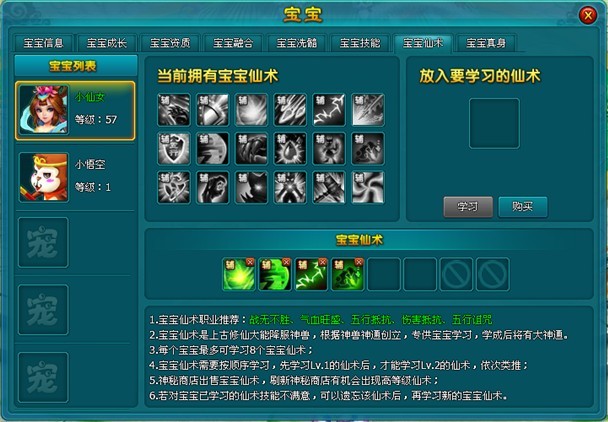Select pet 小仙女 level 57

[x=75, y=111]
